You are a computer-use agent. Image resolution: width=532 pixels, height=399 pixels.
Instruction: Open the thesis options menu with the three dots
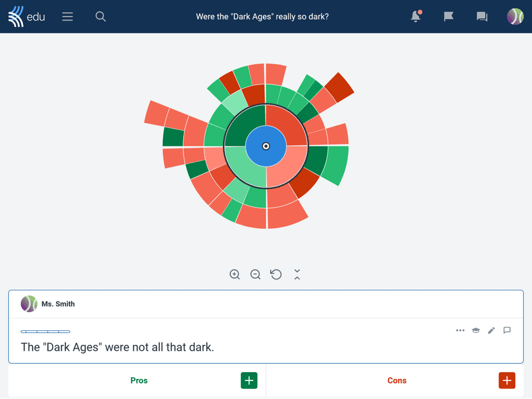(x=460, y=330)
